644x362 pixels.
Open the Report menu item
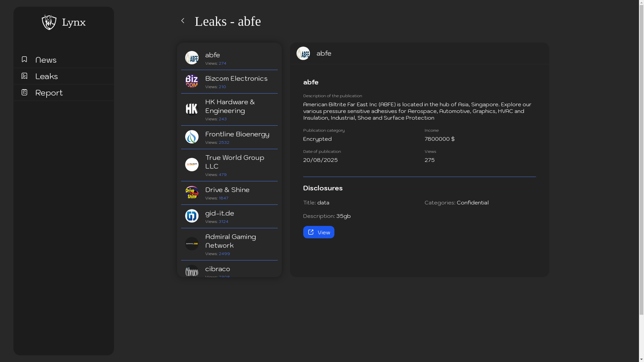click(x=49, y=93)
